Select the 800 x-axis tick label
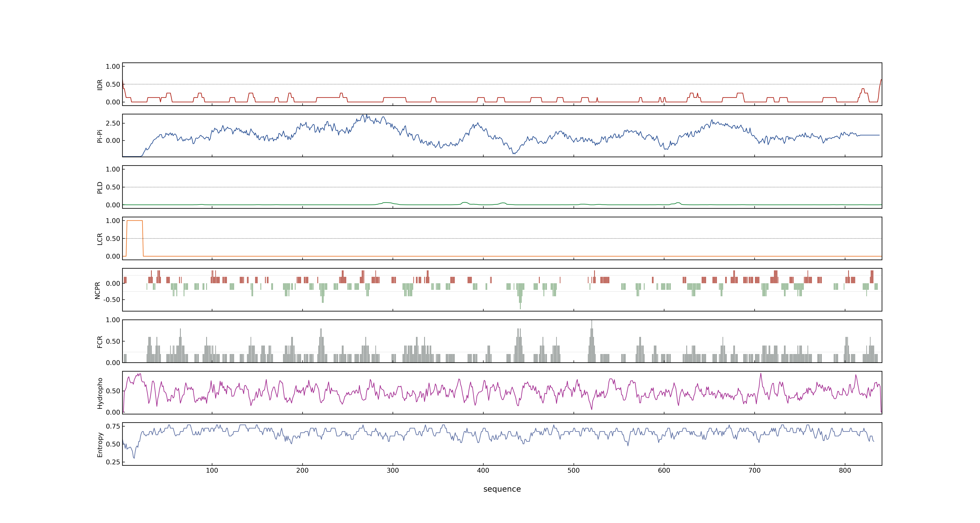This screenshot has width=980, height=523. click(845, 470)
